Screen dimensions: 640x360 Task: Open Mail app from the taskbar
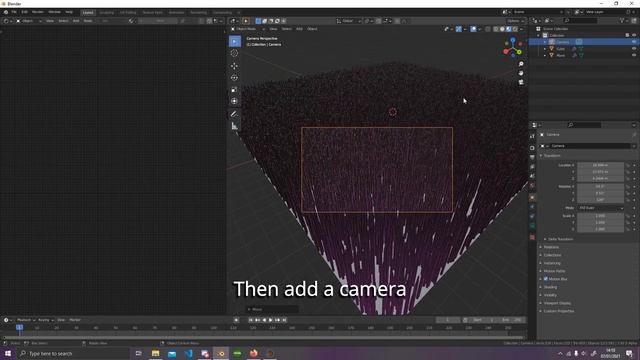click(172, 353)
